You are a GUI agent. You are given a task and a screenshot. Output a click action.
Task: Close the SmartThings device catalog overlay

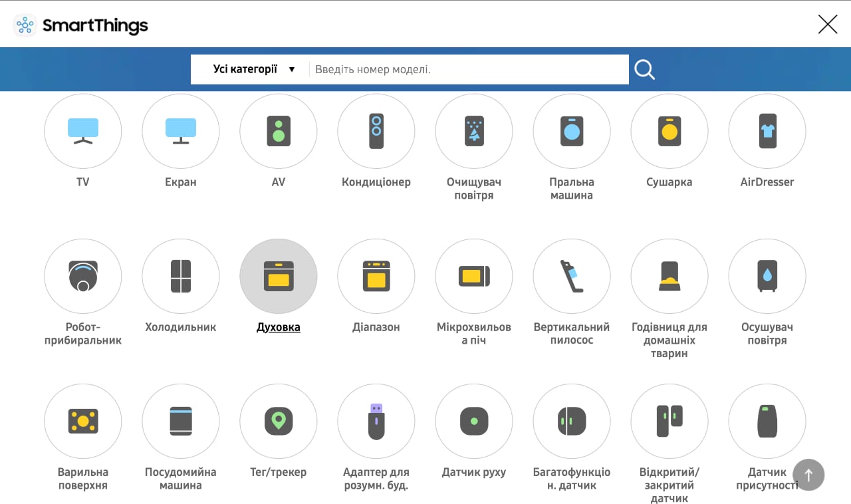(x=827, y=25)
